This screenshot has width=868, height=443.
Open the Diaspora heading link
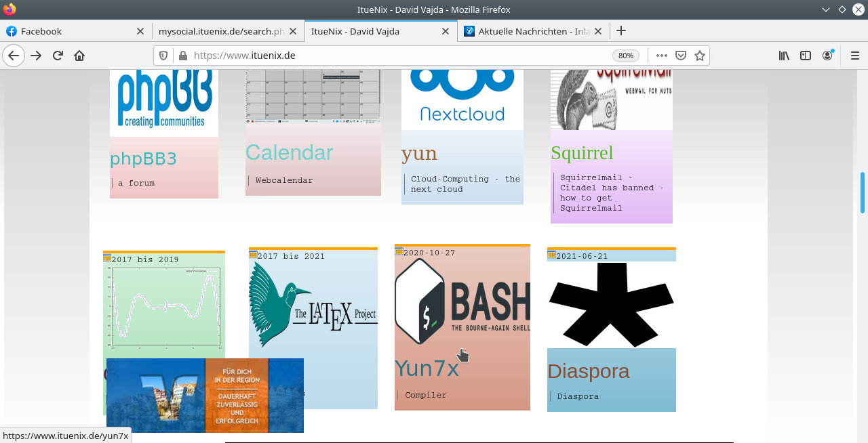tap(588, 371)
